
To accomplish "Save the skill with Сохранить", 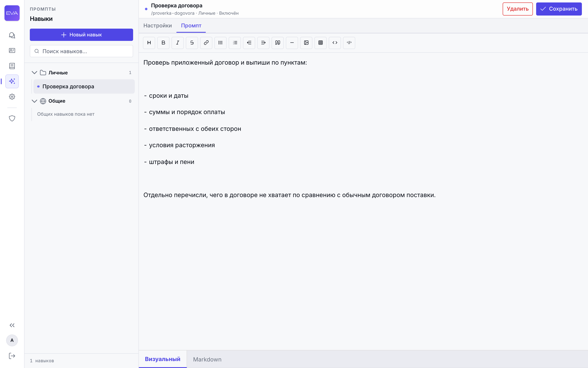I will click(x=559, y=9).
